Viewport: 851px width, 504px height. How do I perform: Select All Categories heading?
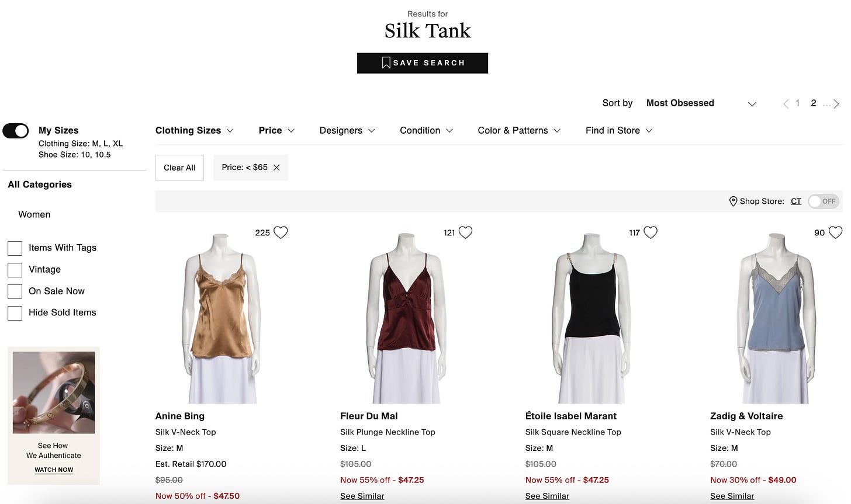[x=40, y=185]
